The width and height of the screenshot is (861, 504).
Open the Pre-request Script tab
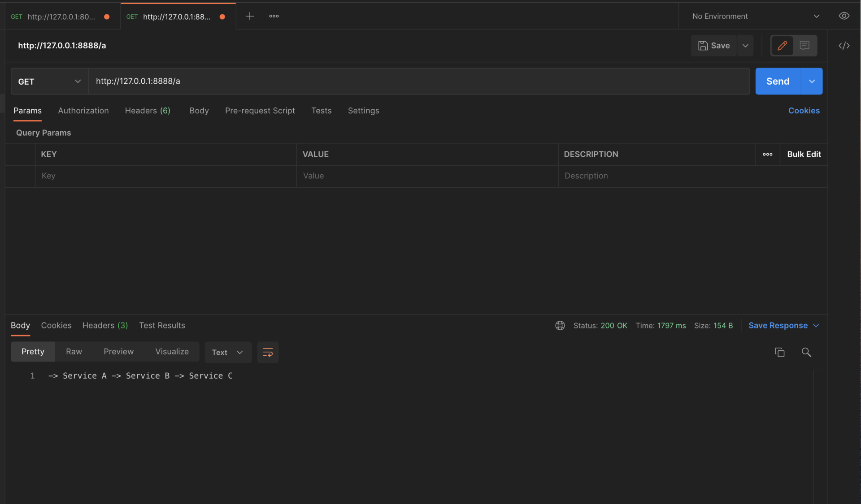click(x=260, y=111)
